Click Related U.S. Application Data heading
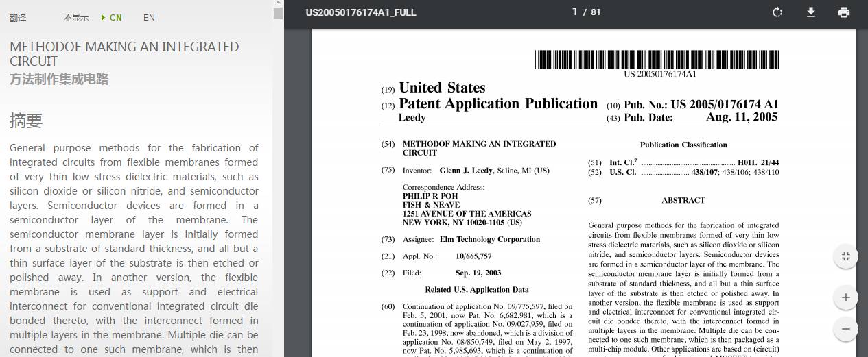 (x=477, y=290)
